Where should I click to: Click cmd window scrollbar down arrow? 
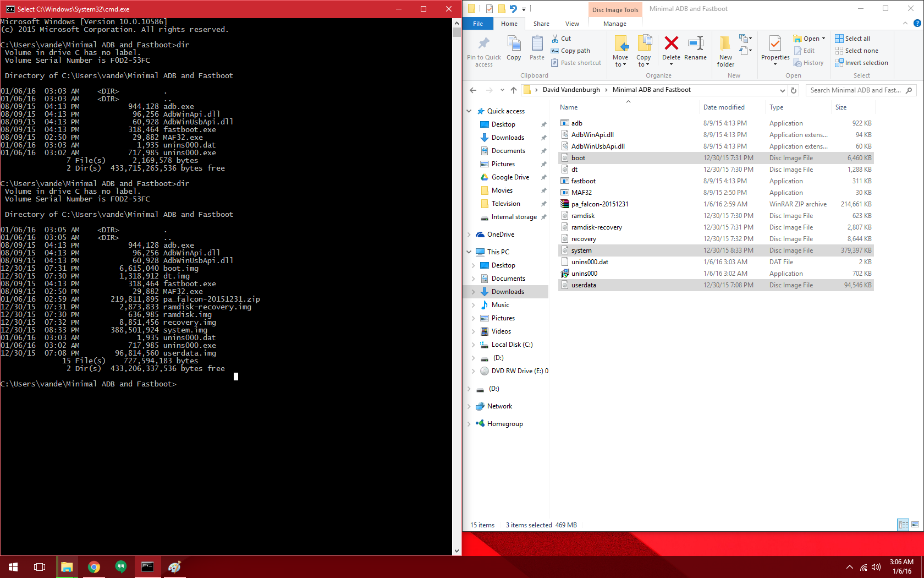coord(457,550)
